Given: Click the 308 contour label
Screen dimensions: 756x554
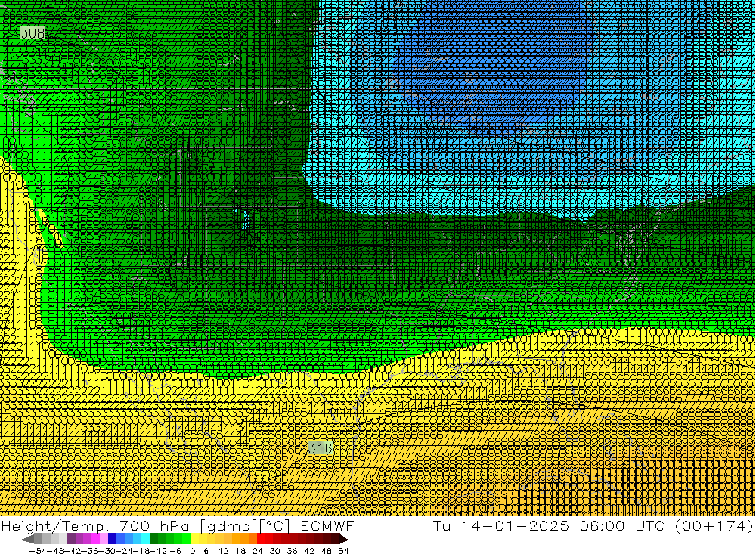Looking at the screenshot, I should pos(33,33).
